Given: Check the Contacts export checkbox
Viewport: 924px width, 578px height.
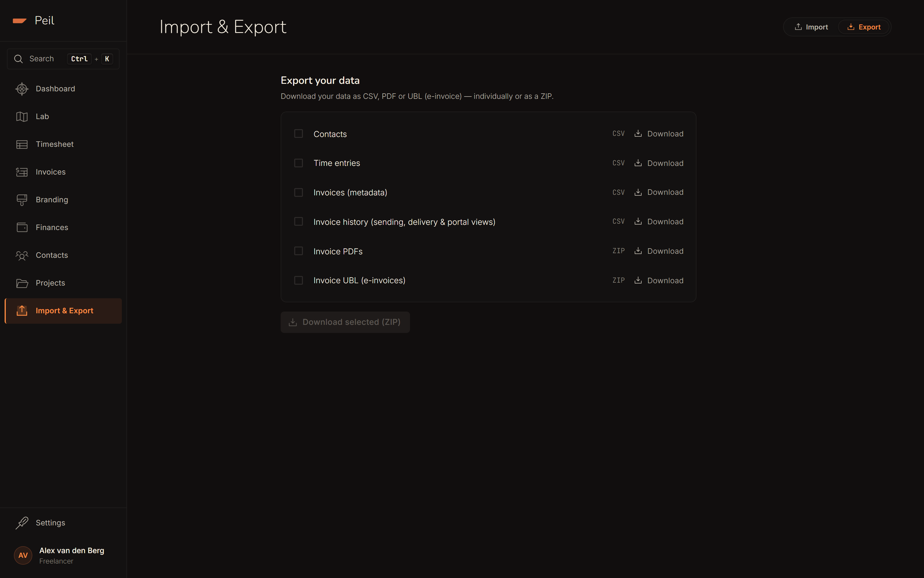Looking at the screenshot, I should click(299, 134).
